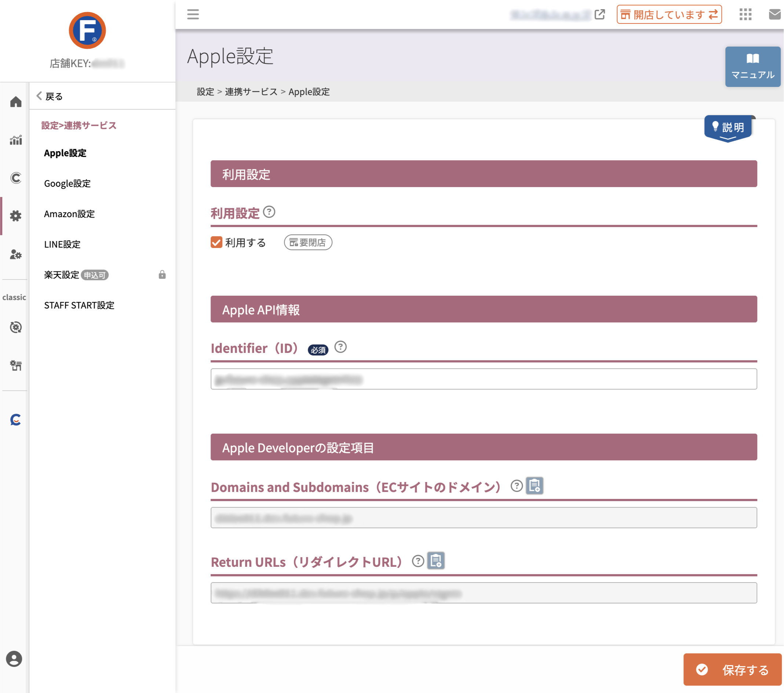Click the classic label in sidebar
Viewport: 784px width, 693px height.
tap(14, 297)
